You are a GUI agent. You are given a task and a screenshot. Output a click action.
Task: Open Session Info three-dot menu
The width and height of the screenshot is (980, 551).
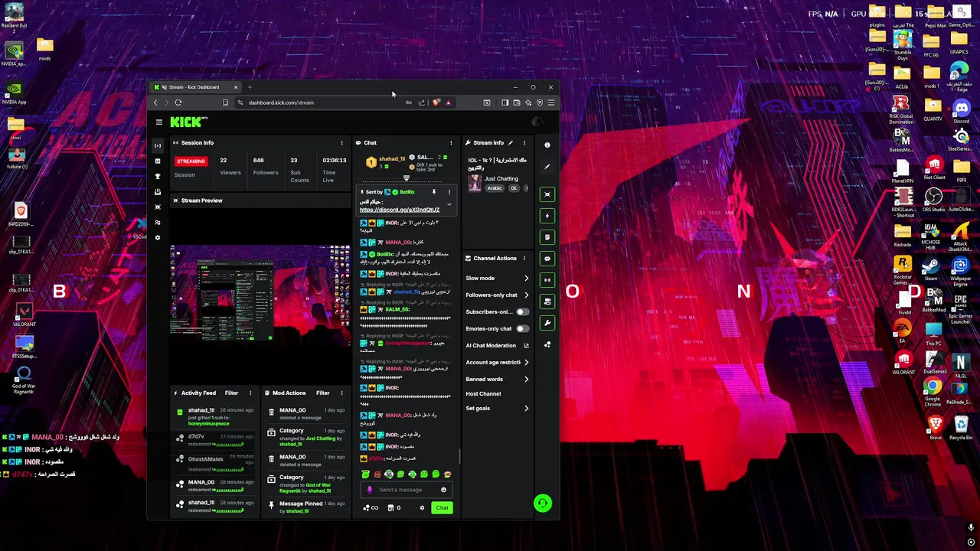pos(341,143)
